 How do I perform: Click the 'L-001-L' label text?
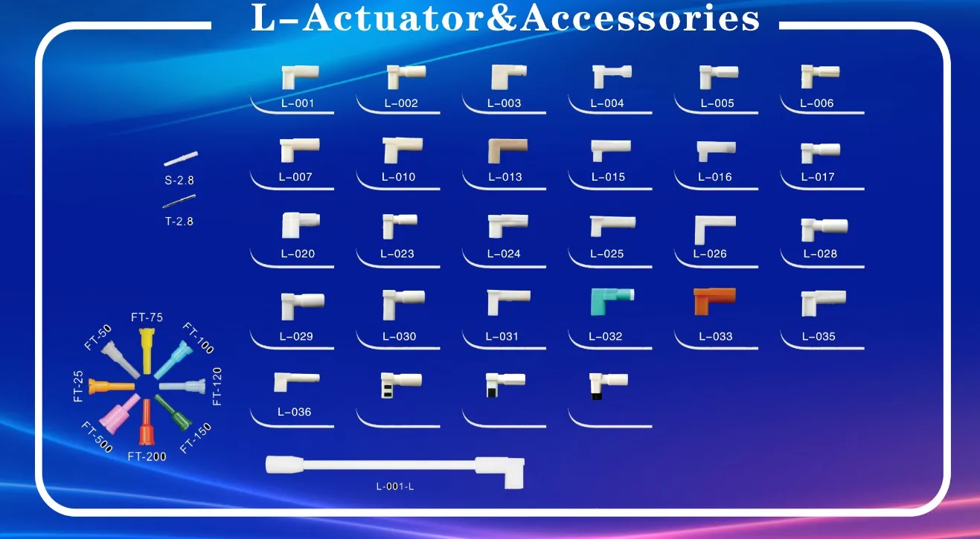394,487
